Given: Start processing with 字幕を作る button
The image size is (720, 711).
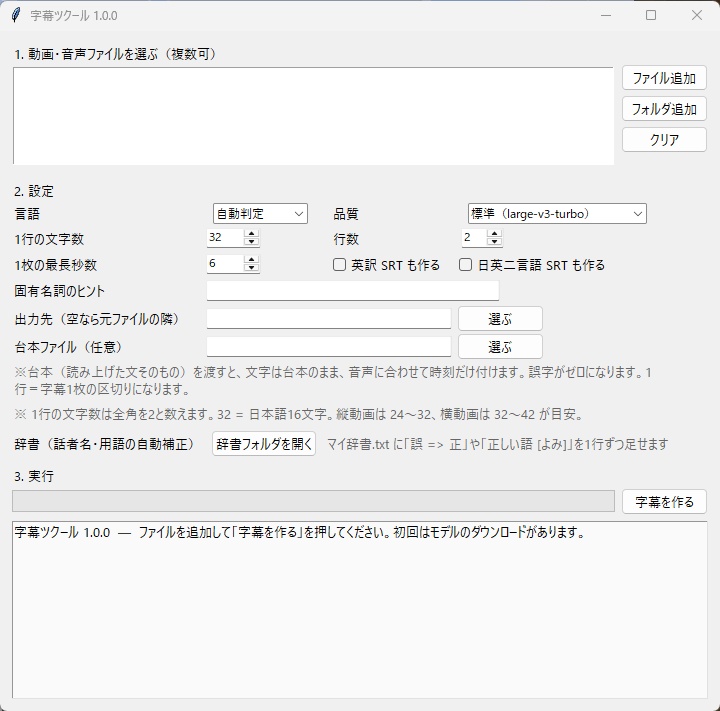Looking at the screenshot, I should [x=664, y=502].
